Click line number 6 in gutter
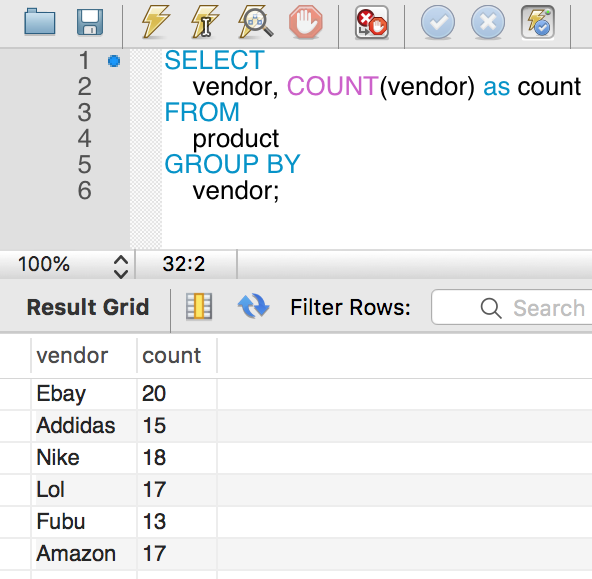This screenshot has height=579, width=592. (x=84, y=190)
